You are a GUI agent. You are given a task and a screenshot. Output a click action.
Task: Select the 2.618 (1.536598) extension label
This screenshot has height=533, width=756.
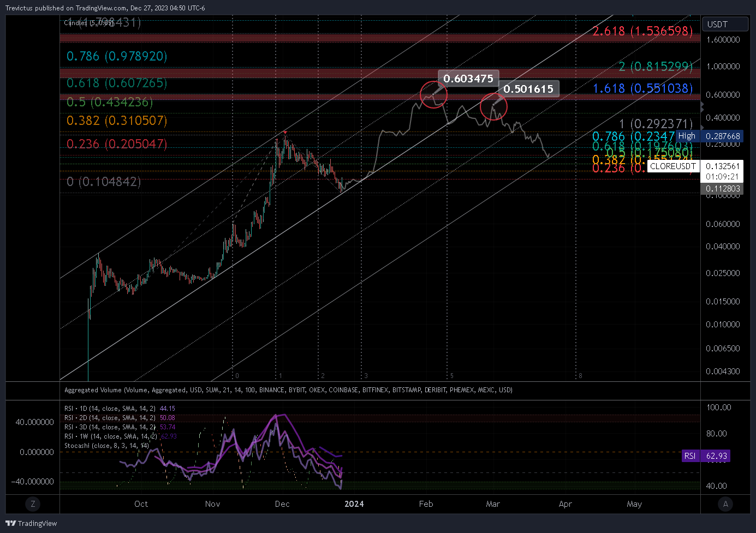coord(642,31)
